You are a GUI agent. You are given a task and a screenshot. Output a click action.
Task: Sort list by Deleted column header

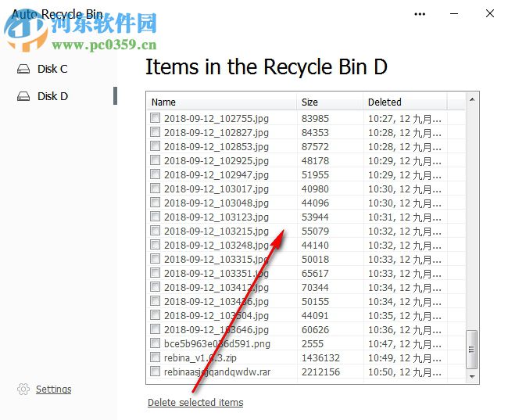click(405, 102)
